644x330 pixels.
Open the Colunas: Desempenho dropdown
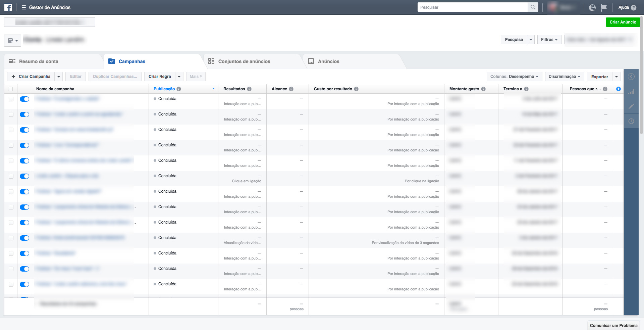(x=514, y=77)
